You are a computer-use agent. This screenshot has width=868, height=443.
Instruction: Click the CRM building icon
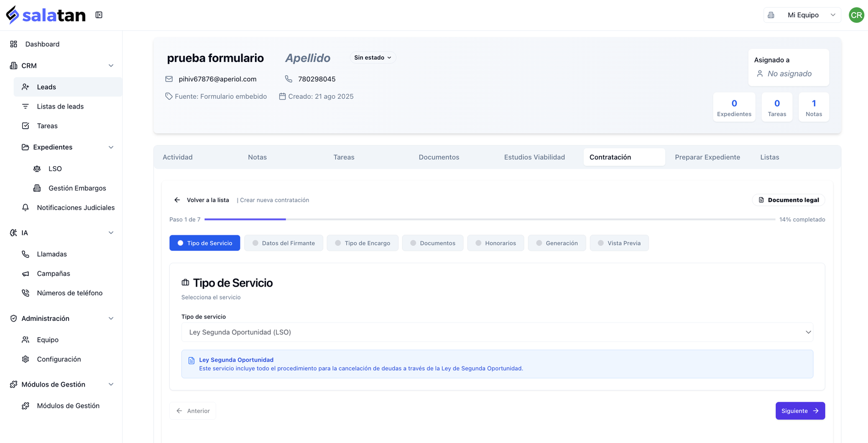tap(14, 66)
